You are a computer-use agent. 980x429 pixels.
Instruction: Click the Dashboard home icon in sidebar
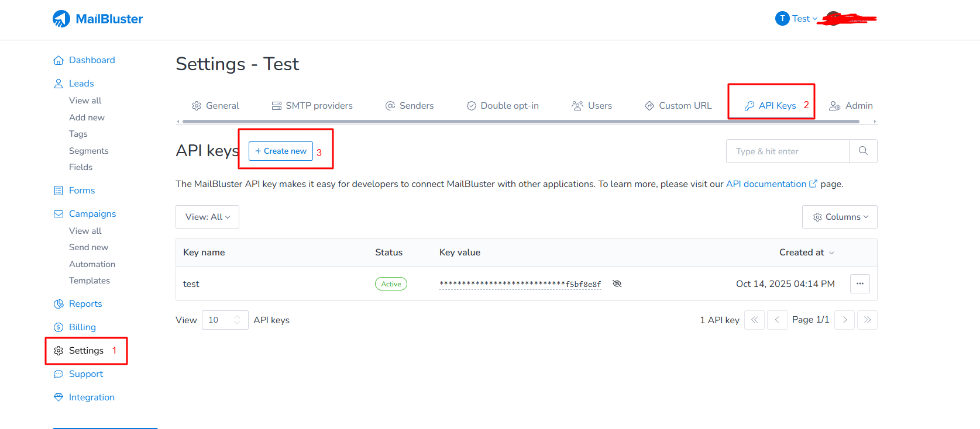59,60
